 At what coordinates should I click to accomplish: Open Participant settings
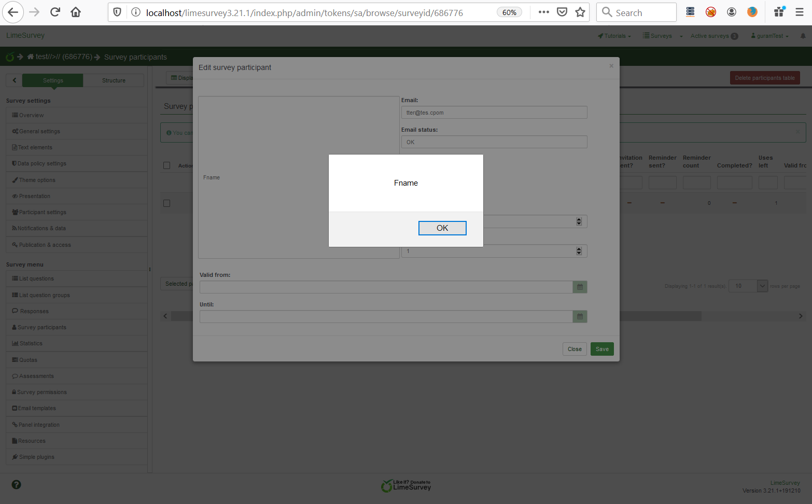tap(77, 212)
